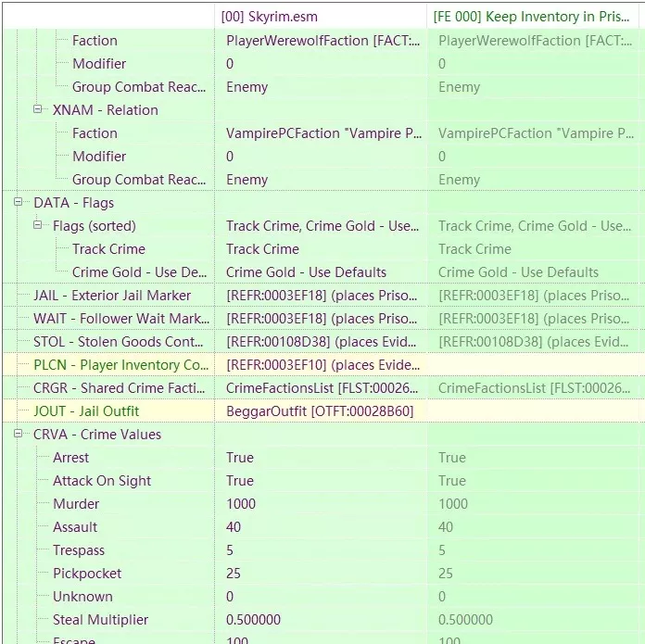Collapse the XNAM - Relation node
645x644 pixels.
pos(37,109)
